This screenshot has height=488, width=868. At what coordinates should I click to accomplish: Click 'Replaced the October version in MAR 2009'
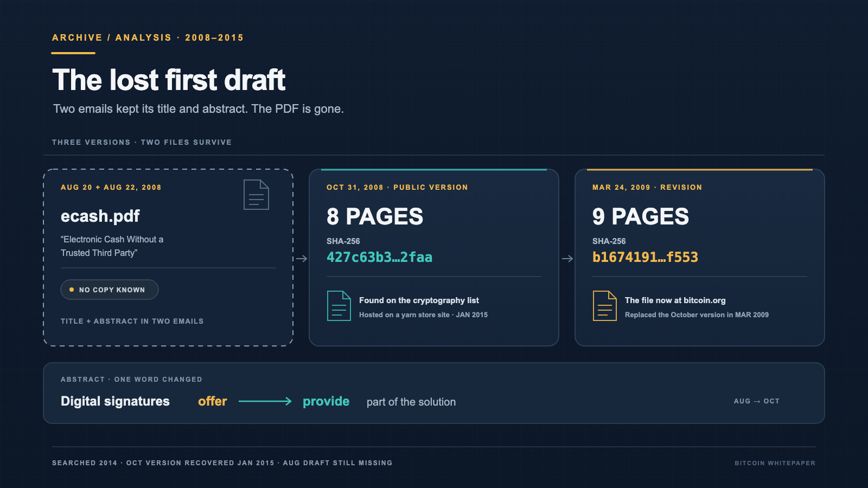[x=697, y=314]
